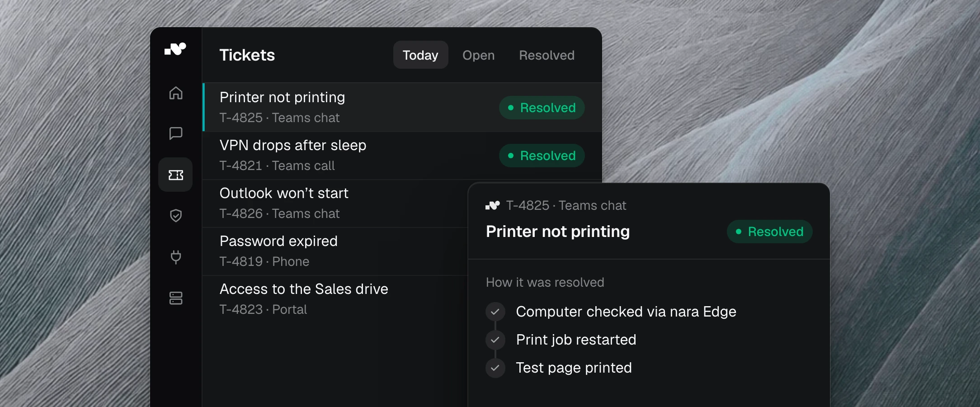This screenshot has width=980, height=407.
Task: Click the check icon beside Computer checked via nara Edge
Action: (x=495, y=312)
